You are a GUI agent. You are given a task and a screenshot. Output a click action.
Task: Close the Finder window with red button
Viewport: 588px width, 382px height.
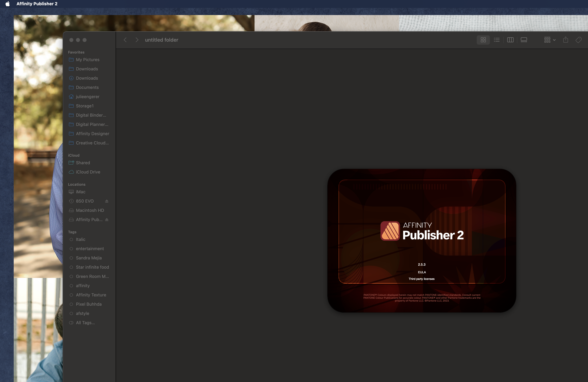71,40
